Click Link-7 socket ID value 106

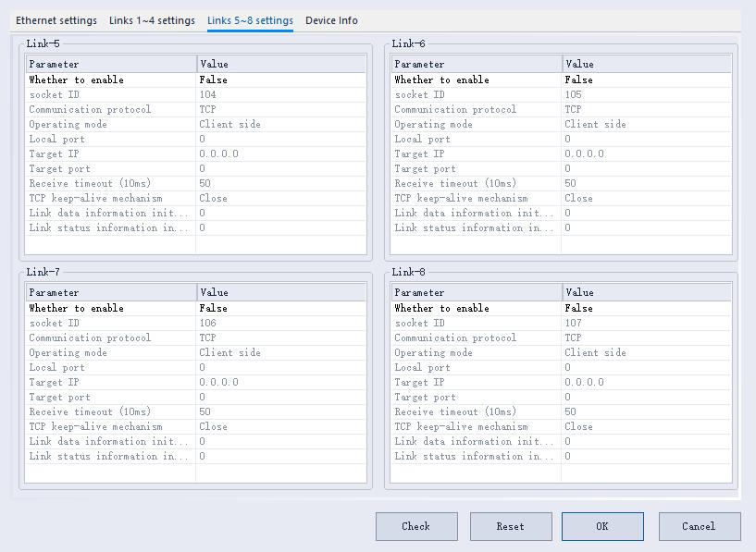tap(280, 323)
